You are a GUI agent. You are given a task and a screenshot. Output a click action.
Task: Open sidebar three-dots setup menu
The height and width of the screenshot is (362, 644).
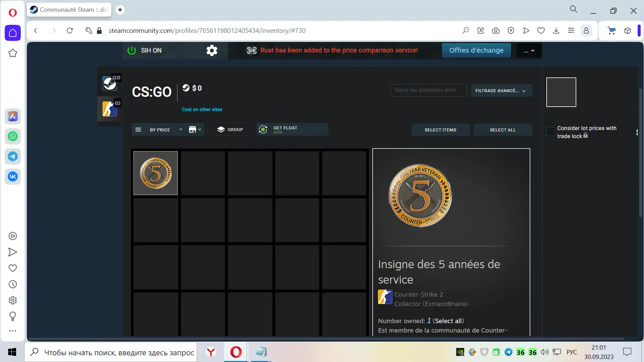(x=13, y=331)
